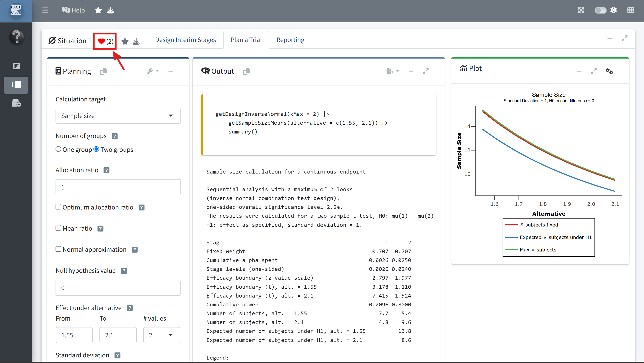Toggle the hamburger sidebar menu
The width and height of the screenshot is (644, 363).
(45, 10)
